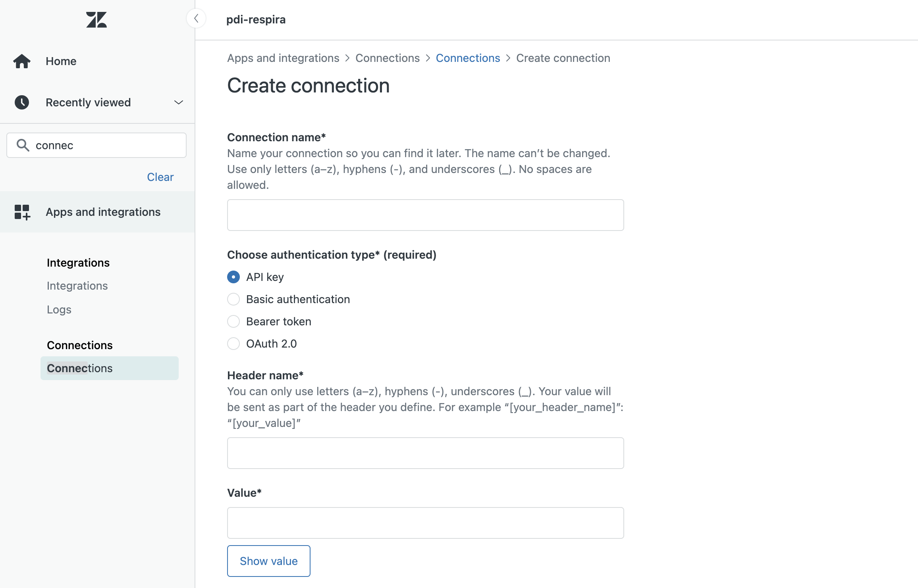Click the Connection name input field
Viewport: 918px width, 588px height.
[x=426, y=215]
